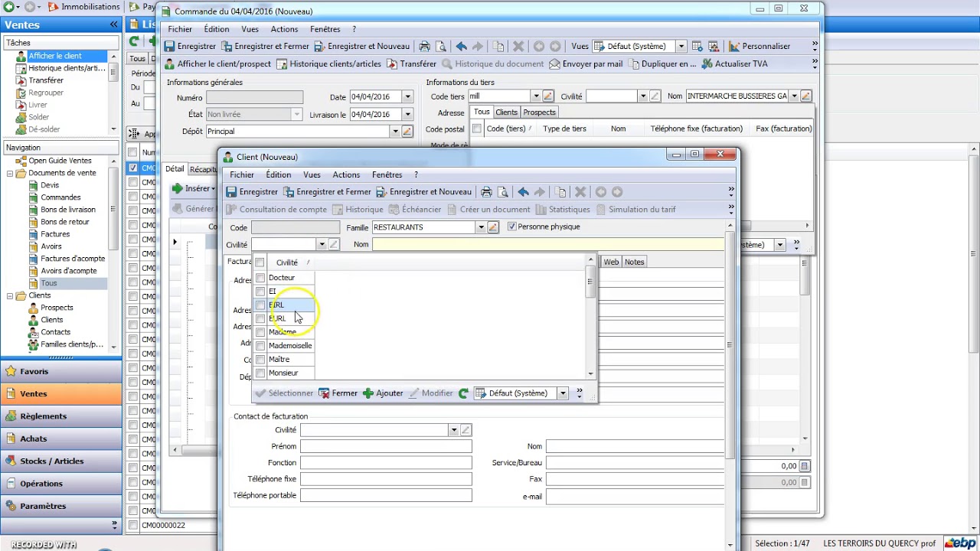Open the Civilité dropdown in Client header
980x551 pixels.
click(x=322, y=245)
